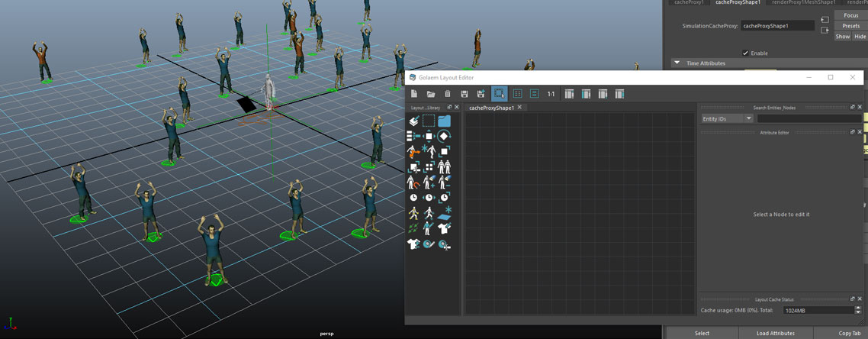The height and width of the screenshot is (339, 868).
Task: Toggle the third panel layout icon after 1:1
Action: [603, 94]
